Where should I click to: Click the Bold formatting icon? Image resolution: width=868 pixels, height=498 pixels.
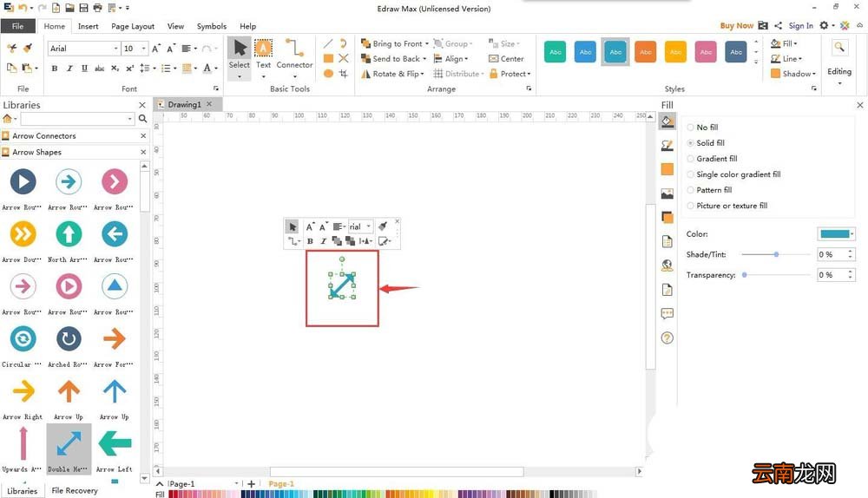click(x=54, y=68)
